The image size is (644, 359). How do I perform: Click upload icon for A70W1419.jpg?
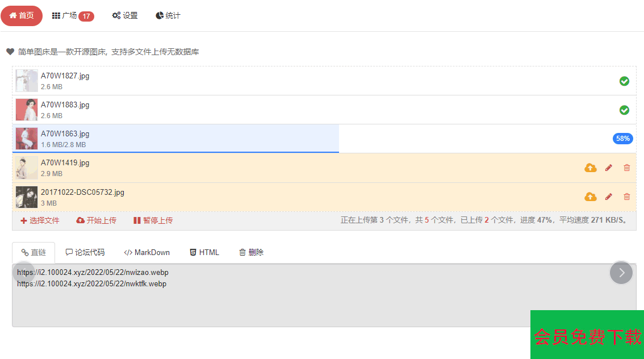(x=591, y=168)
